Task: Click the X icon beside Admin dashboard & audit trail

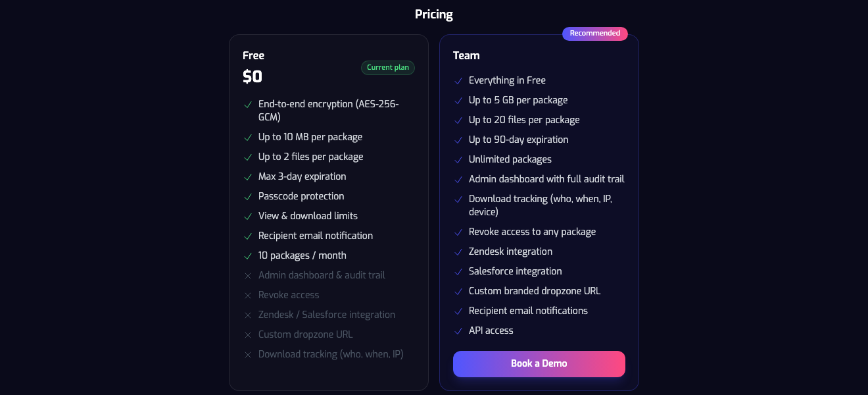Action: coord(249,275)
